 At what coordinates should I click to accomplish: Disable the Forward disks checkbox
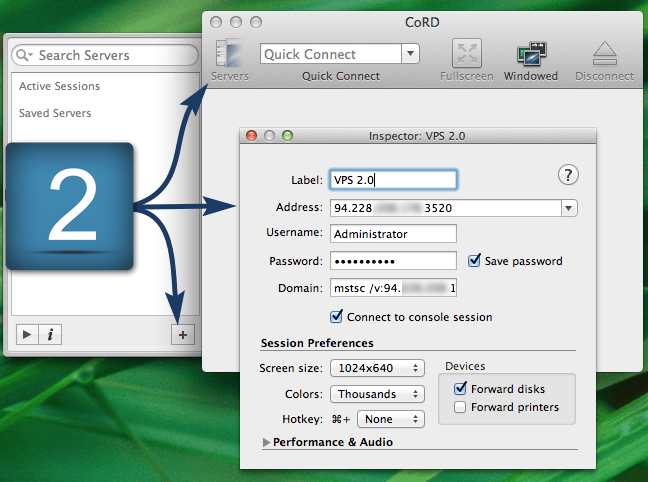coord(460,388)
